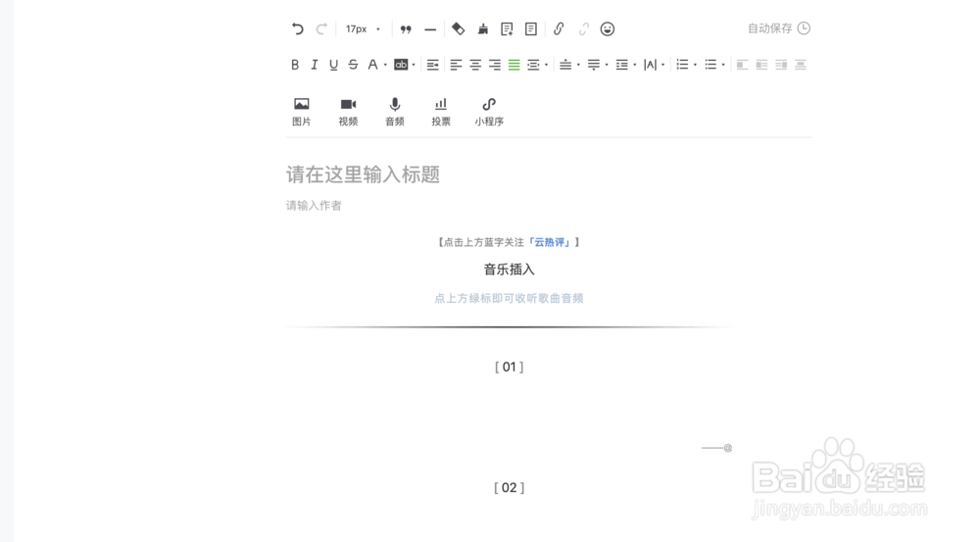Toggle the green justify alignment button

514,65
